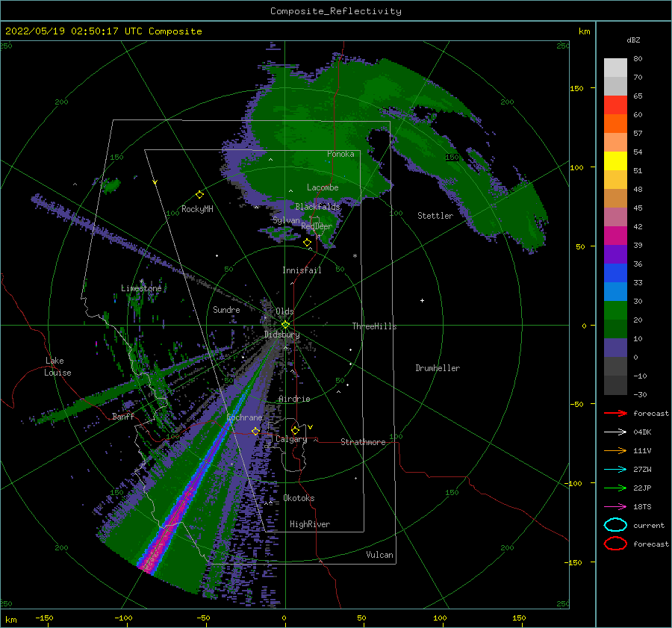The image size is (672, 628).
Task: Pick the magenta 42 dBZ legend swatch
Action: point(615,236)
